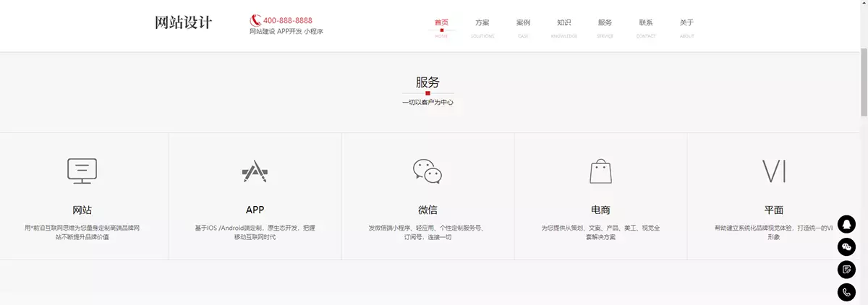Click the 发微信端小程序 description text
Image resolution: width=868 pixels, height=305 pixels.
pyautogui.click(x=427, y=232)
